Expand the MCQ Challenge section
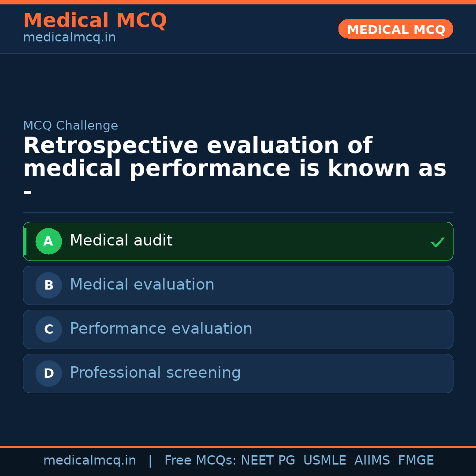Image resolution: width=476 pixels, height=476 pixels. tap(71, 126)
